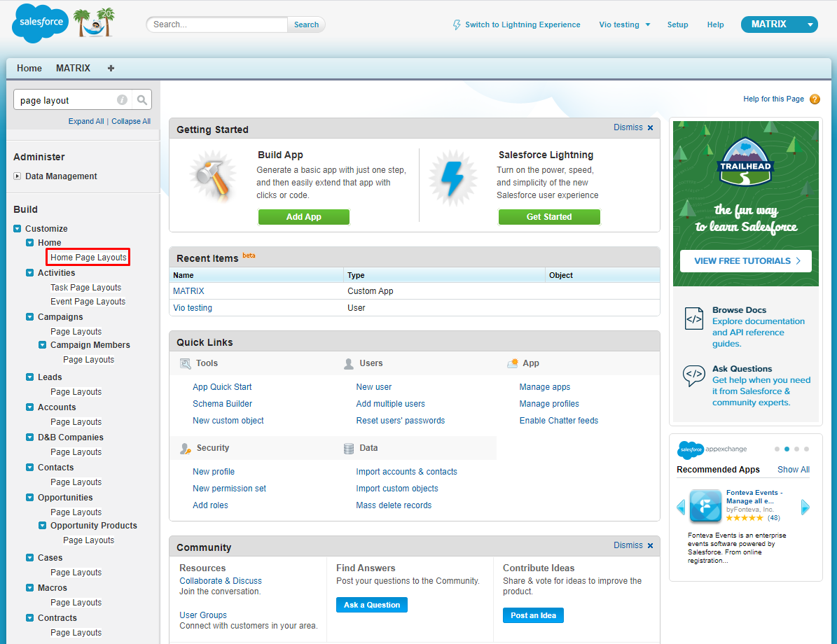Focus the global Search field
This screenshot has width=837, height=644.
[x=217, y=24]
